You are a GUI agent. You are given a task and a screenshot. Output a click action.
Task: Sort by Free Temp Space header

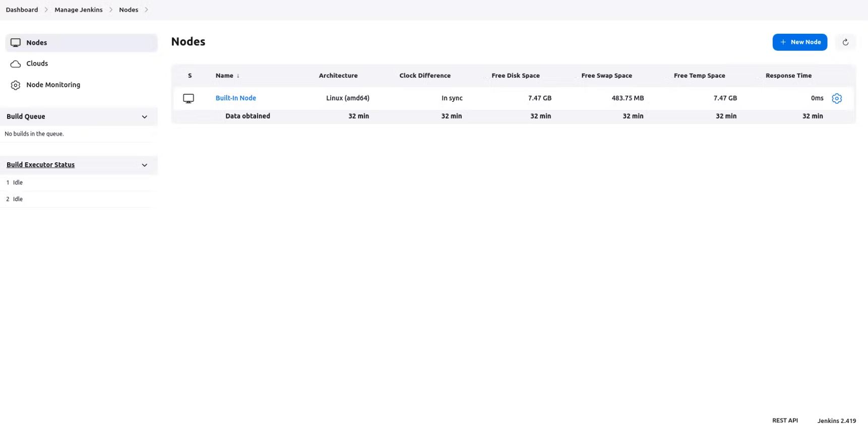click(699, 76)
